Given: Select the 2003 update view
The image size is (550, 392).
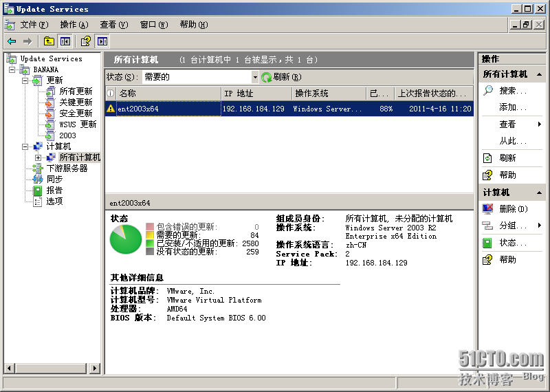Looking at the screenshot, I should pos(67,135).
